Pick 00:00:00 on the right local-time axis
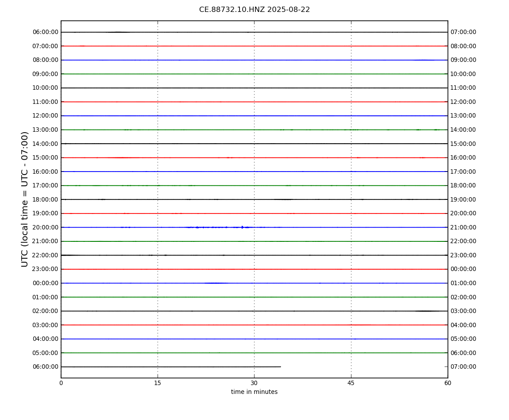This screenshot has width=509, height=420. point(463,269)
